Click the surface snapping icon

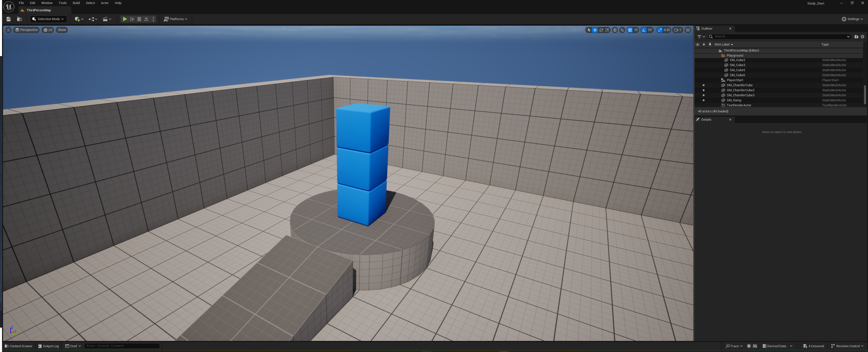point(622,30)
